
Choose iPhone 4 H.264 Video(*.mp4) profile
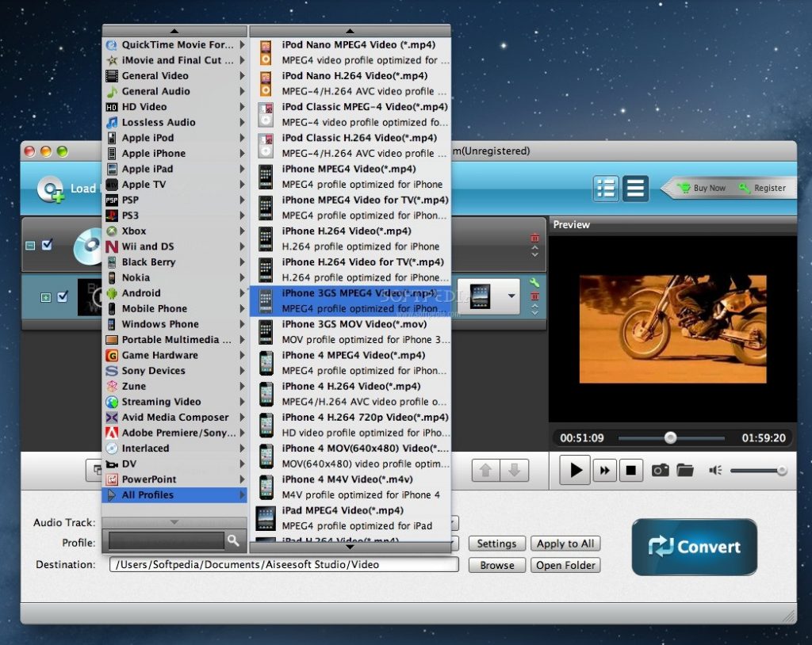tap(351, 386)
